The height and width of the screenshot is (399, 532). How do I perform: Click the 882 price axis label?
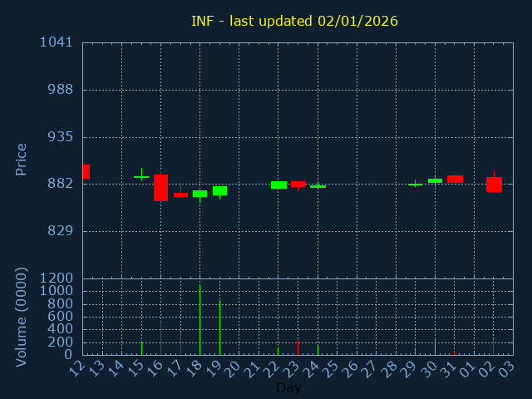point(60,184)
